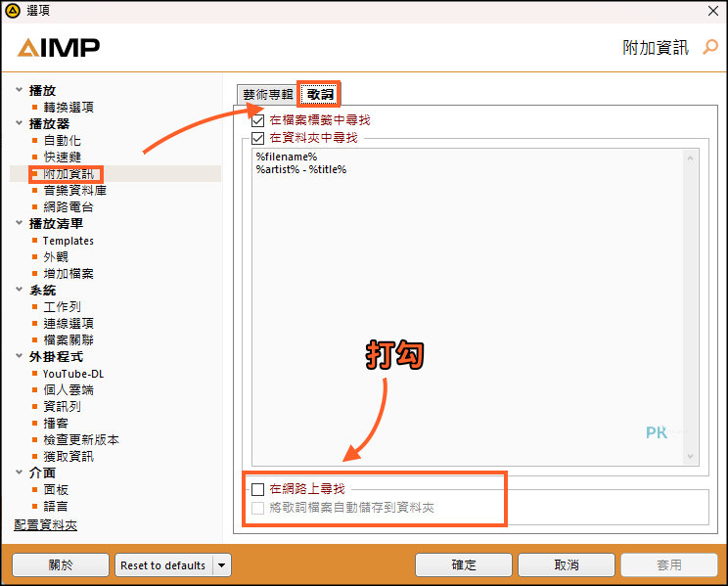Select 自動化 in the tree
Viewport: 728px width, 586px height.
[63, 141]
